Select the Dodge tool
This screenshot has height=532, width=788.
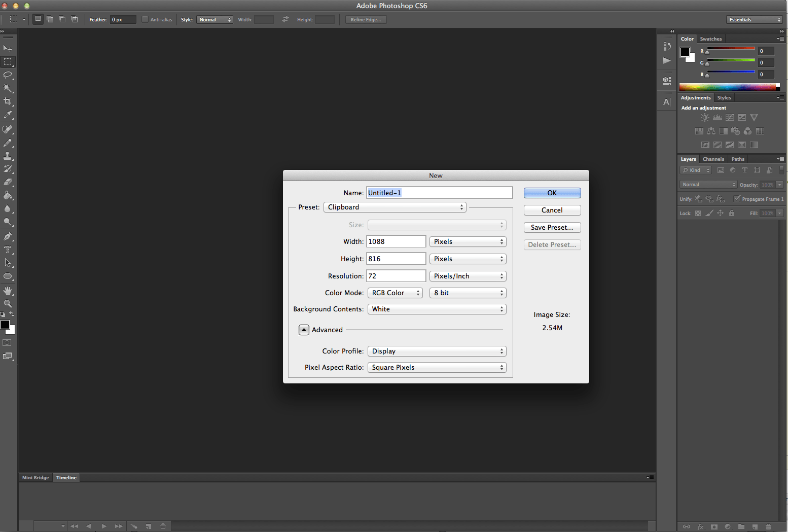[x=8, y=222]
